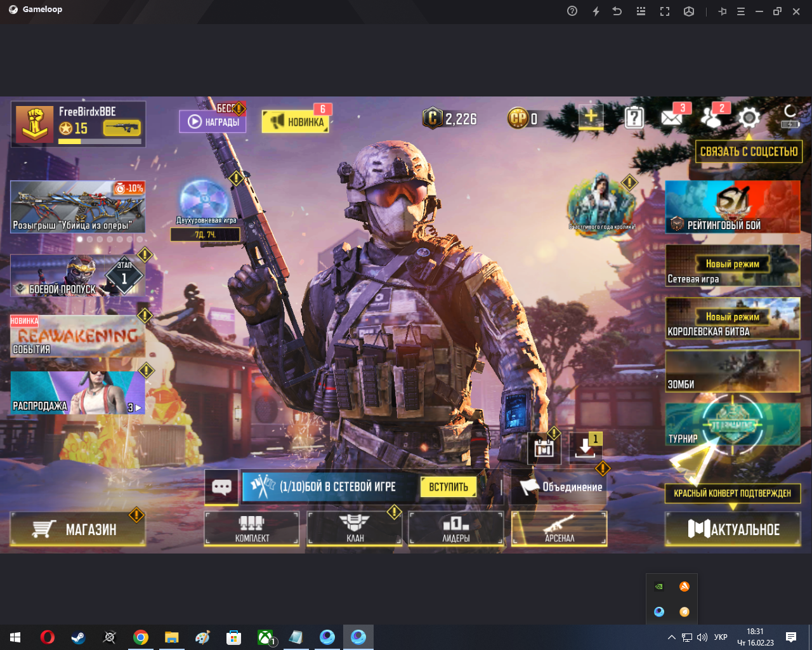This screenshot has height=650, width=812.
Task: Open the НОВИНКА announcements button
Action: pyautogui.click(x=296, y=121)
